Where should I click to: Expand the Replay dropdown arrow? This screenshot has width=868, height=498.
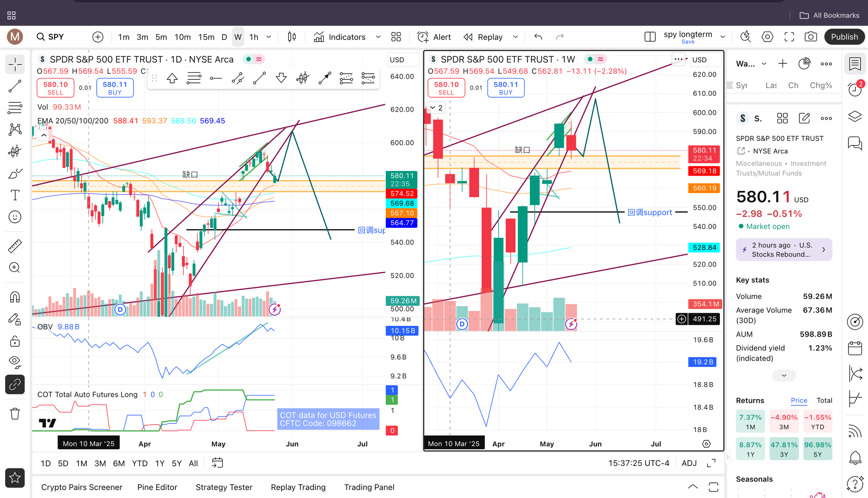tap(516, 37)
